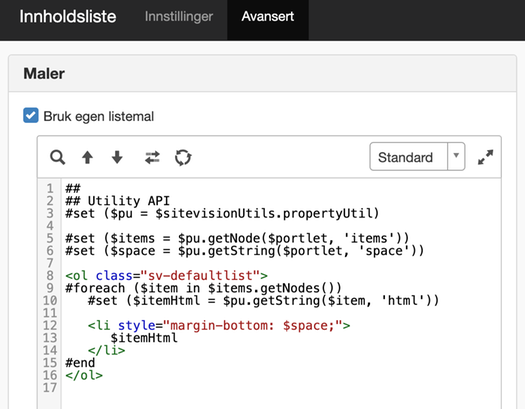Select the Avansert tab
The width and height of the screenshot is (525, 409).
click(268, 16)
